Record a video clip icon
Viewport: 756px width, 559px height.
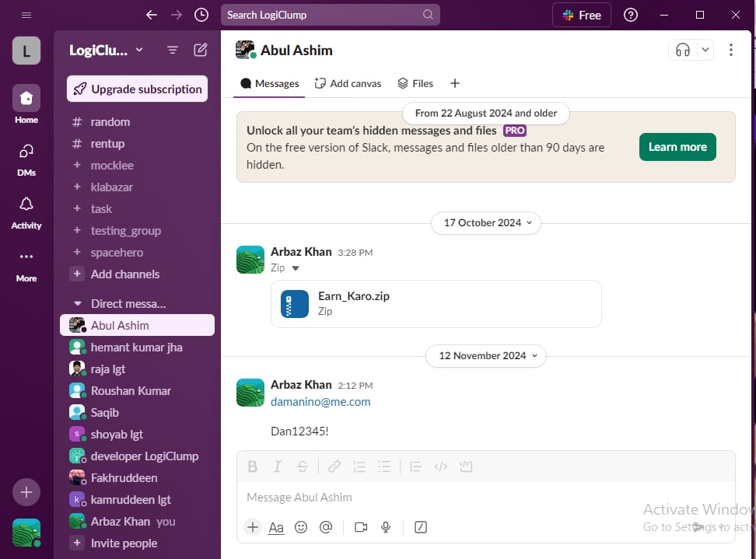point(361,527)
